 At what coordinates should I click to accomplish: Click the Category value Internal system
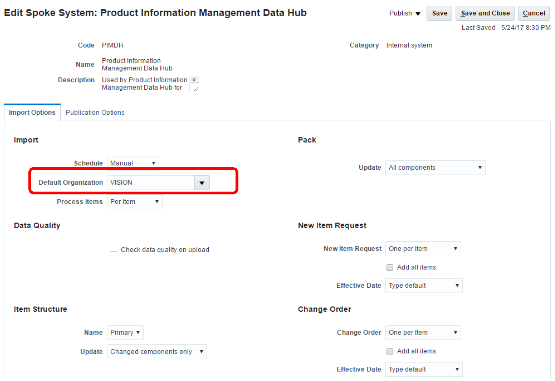(409, 45)
